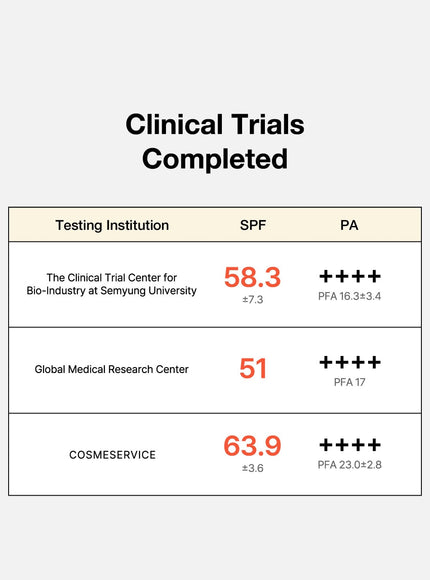430x580 pixels.
Task: Click plus icons in Global Medical row
Action: pyautogui.click(x=350, y=362)
